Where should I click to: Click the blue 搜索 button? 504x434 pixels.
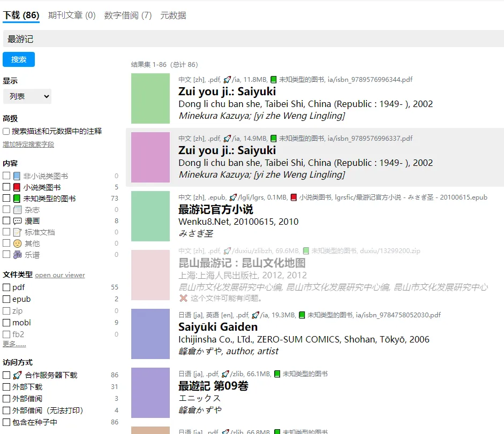click(x=19, y=59)
